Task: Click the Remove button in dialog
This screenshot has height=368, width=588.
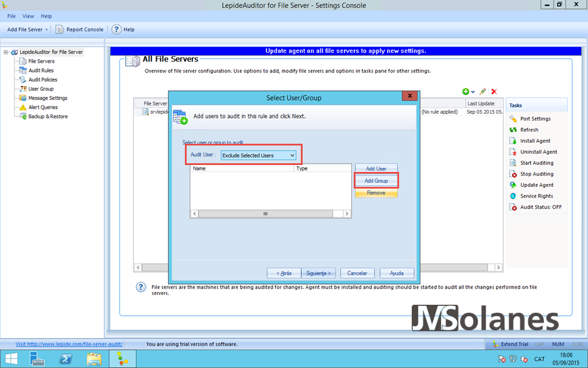Action: [376, 193]
